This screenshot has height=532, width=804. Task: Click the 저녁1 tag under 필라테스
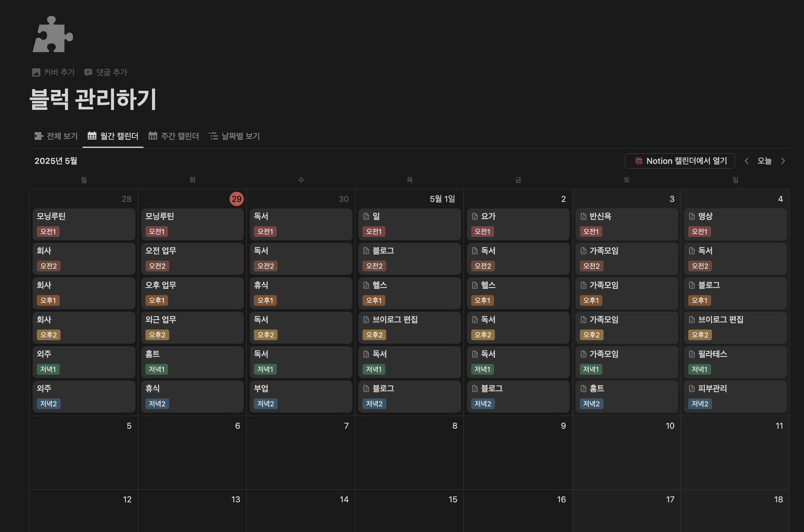pos(699,370)
